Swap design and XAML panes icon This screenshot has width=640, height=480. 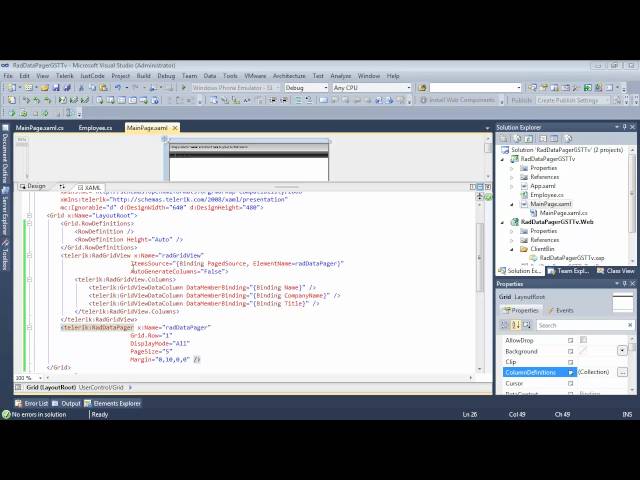62,187
